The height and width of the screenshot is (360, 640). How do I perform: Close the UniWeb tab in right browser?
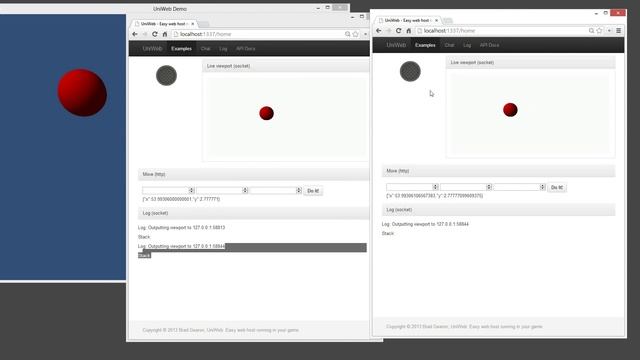click(x=436, y=20)
